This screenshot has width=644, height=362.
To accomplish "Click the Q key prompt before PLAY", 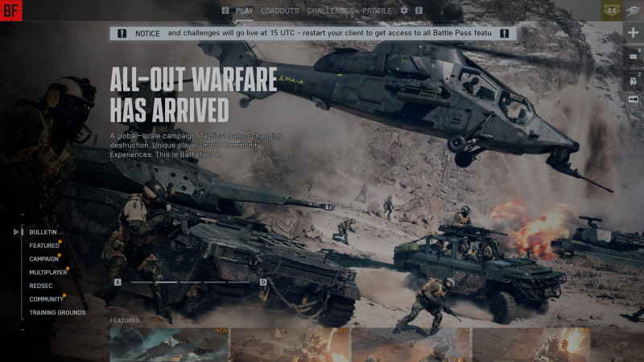I will tap(225, 10).
